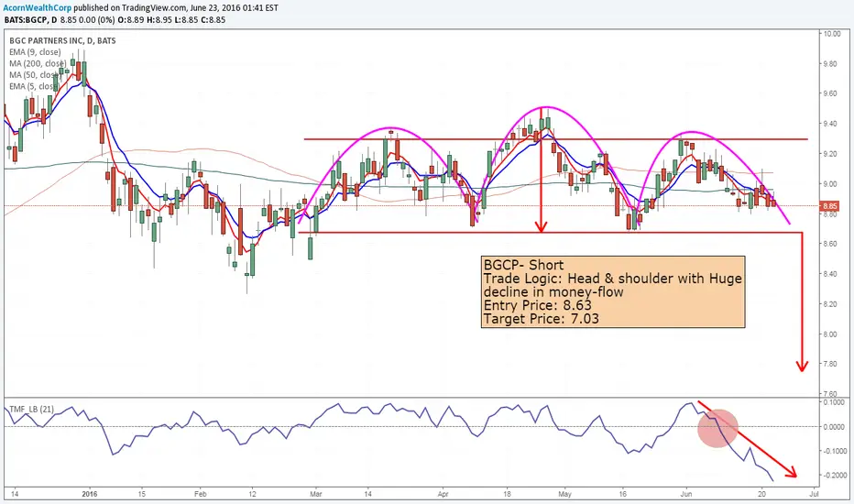Click the 9.80 price axis label
Screen dimensions: 854x504
[831, 64]
